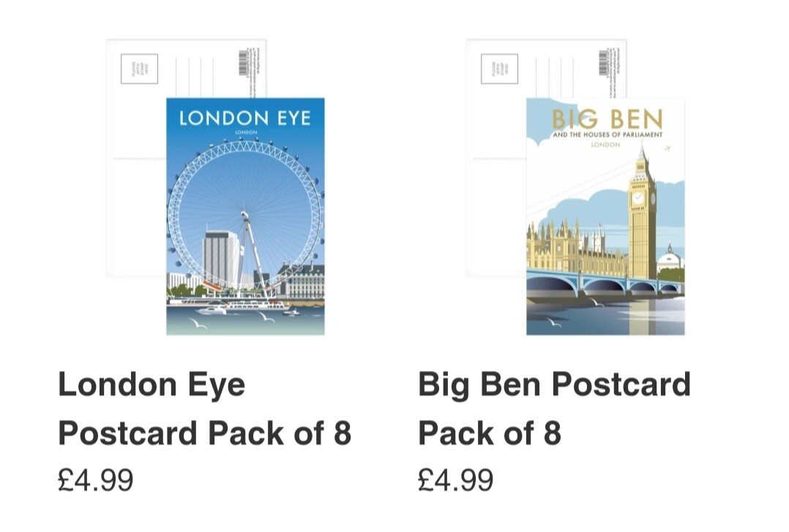Click the stamp box on London Eye postcard back
This screenshot has height=532, width=789.
(139, 69)
